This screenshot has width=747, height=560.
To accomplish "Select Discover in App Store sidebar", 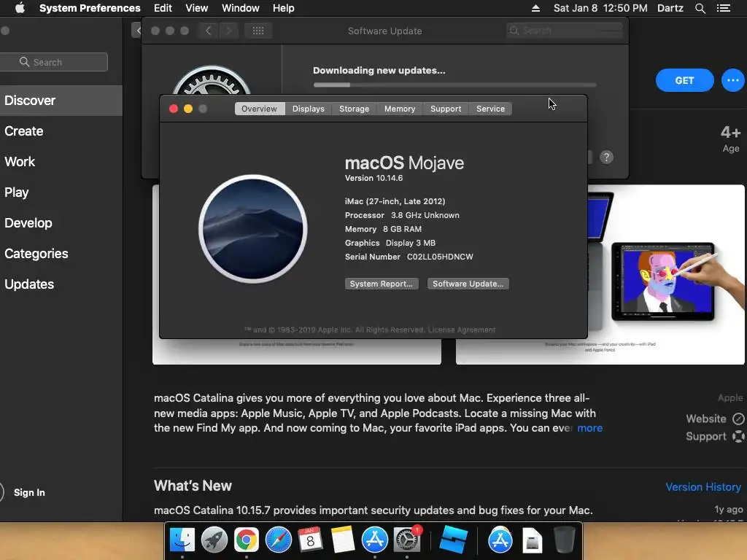I will (61, 101).
